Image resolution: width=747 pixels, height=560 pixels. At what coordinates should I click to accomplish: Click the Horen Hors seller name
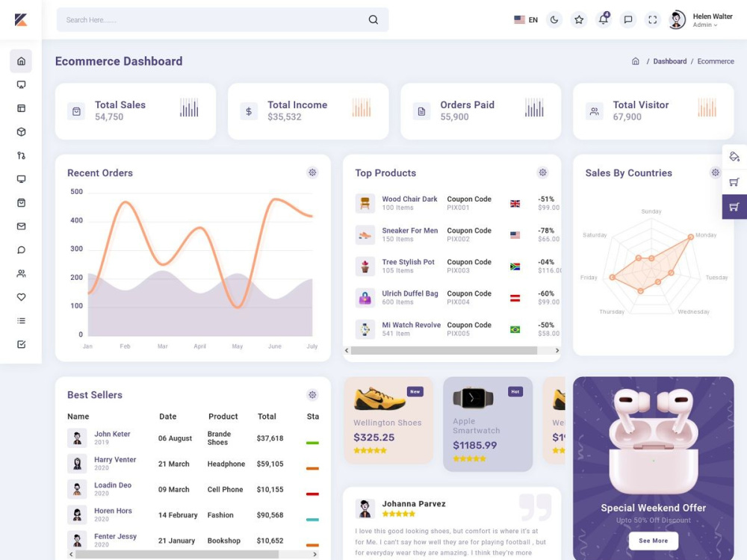113,511
